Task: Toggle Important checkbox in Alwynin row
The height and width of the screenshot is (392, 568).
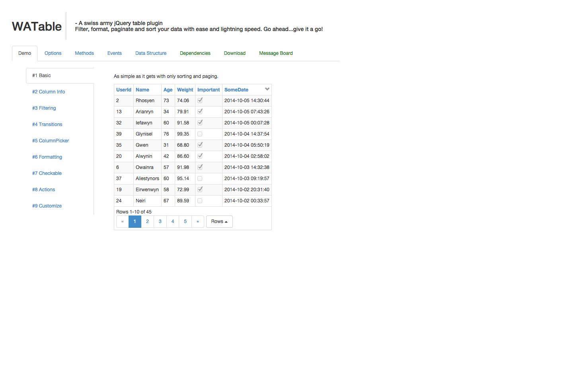Action: (x=200, y=156)
